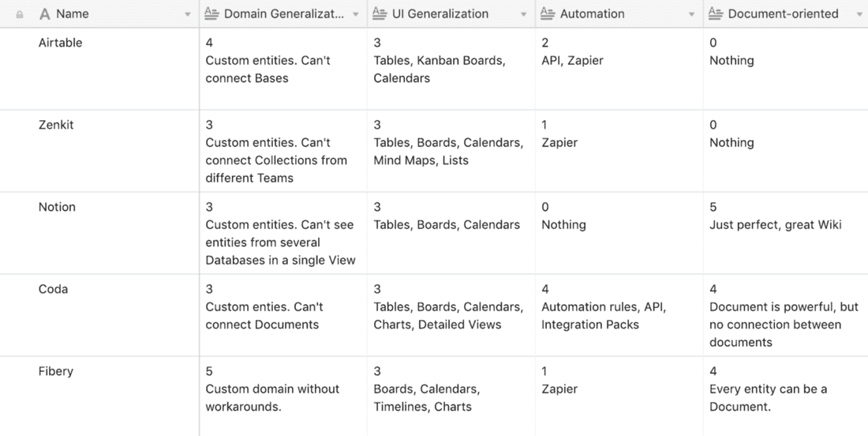Screen dimensions: 868x436
Task: Expand the Domain Generalization column menu arrow
Action: [356, 14]
